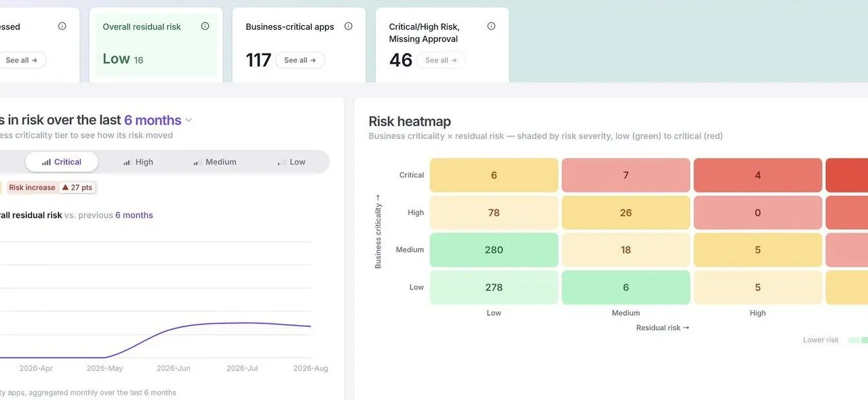This screenshot has width=868, height=400.
Task: Click heatmap cell showing 78
Action: pyautogui.click(x=494, y=212)
